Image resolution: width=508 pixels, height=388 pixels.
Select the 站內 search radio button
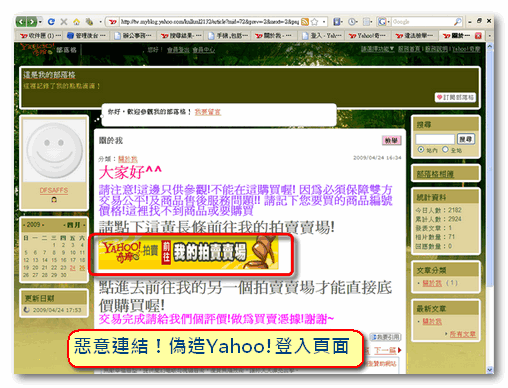[x=421, y=150]
